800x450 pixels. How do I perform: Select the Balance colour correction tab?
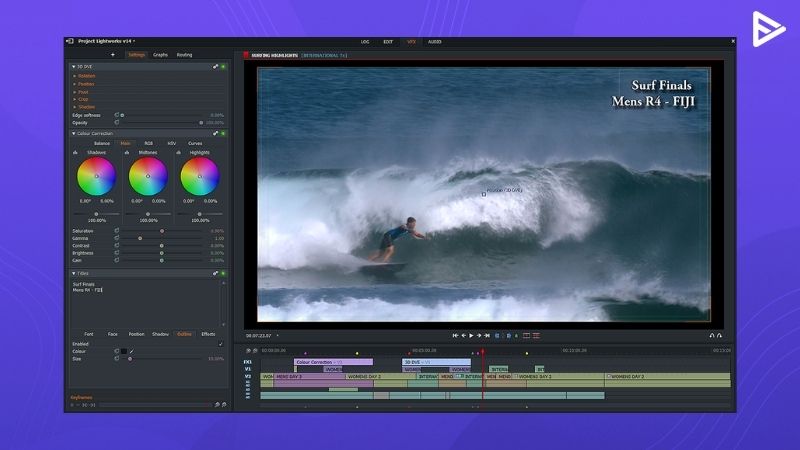(x=102, y=143)
